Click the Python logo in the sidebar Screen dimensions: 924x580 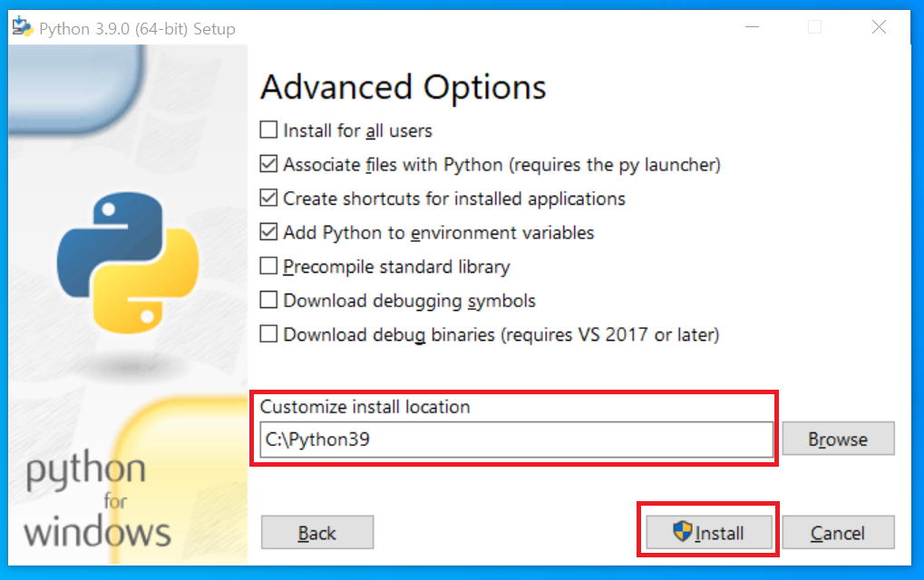click(128, 263)
